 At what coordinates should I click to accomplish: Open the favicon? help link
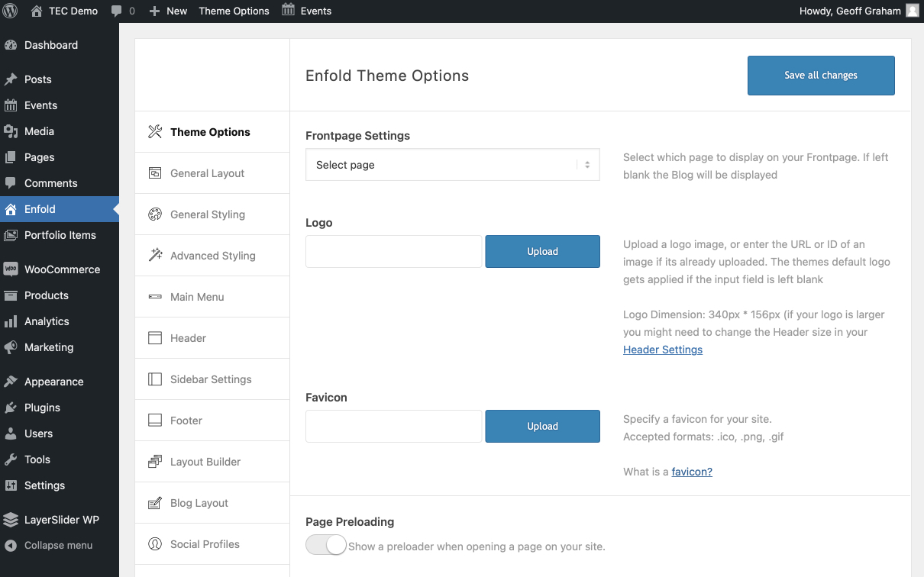pyautogui.click(x=692, y=472)
